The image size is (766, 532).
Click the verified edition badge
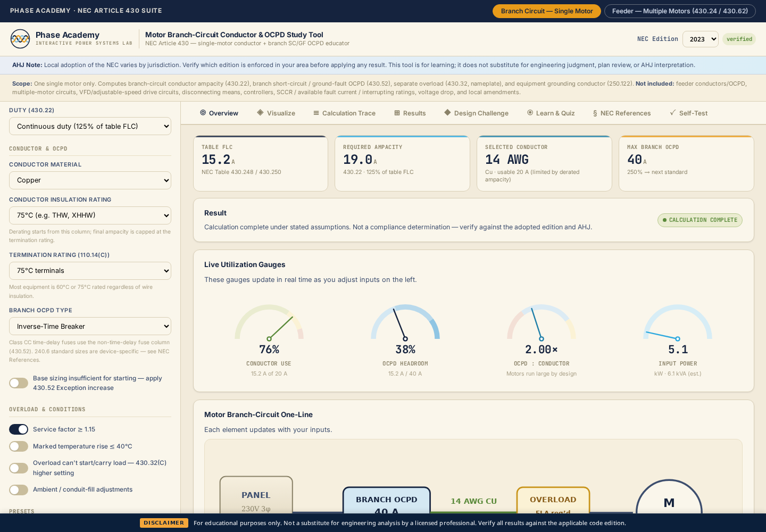(x=739, y=39)
